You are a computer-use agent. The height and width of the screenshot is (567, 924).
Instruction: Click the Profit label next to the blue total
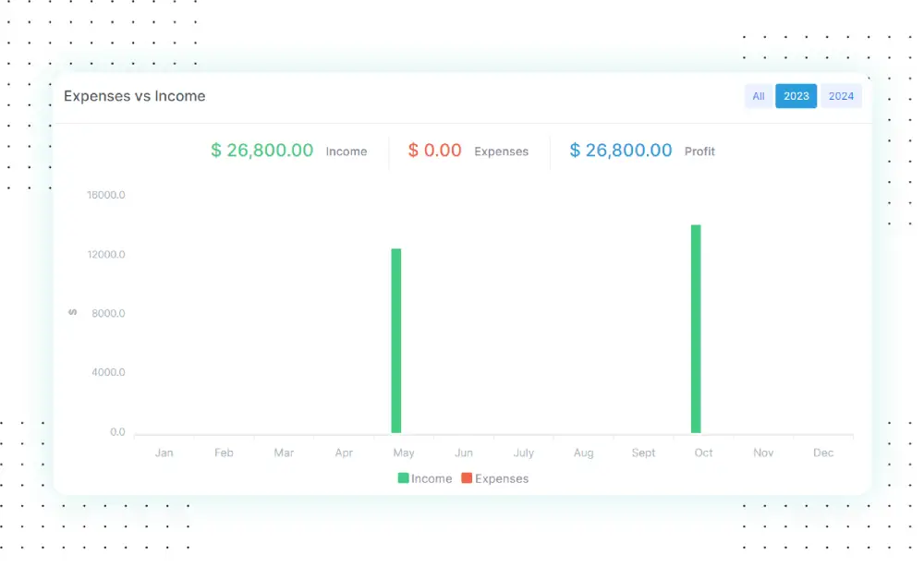699,151
